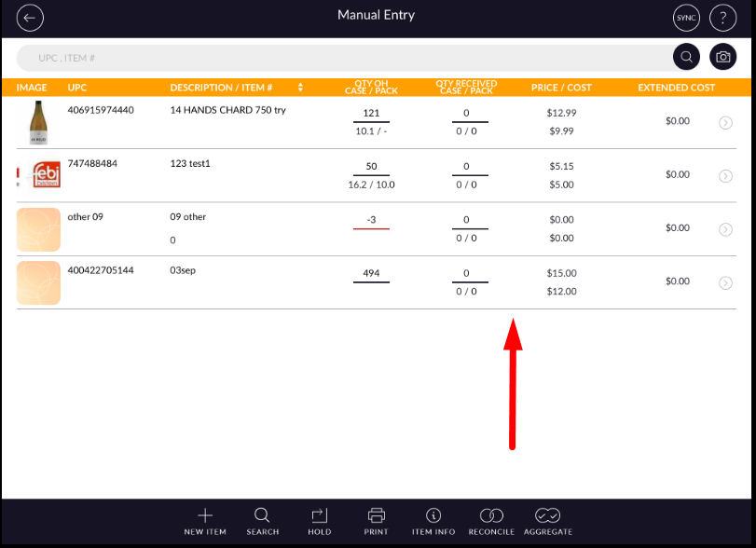Expand the 03sep row chevron
The image size is (756, 548).
pos(725,282)
